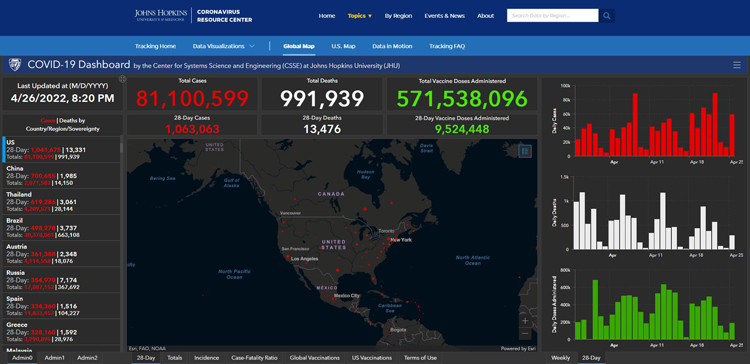Viewport: 750px width, 364px height.
Task: Select China in the country list
Action: [61, 176]
